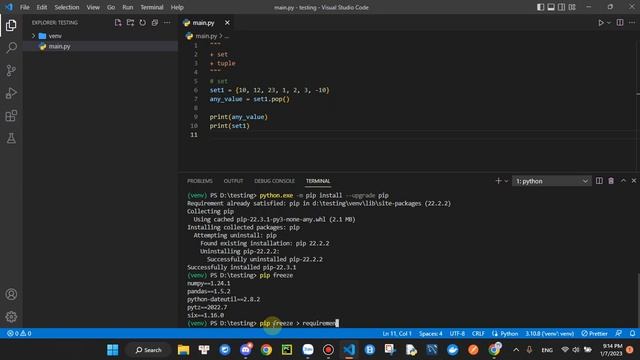Viewport: 640px width, 360px height.
Task: Kill the terminal with trash icon
Action: (x=611, y=181)
